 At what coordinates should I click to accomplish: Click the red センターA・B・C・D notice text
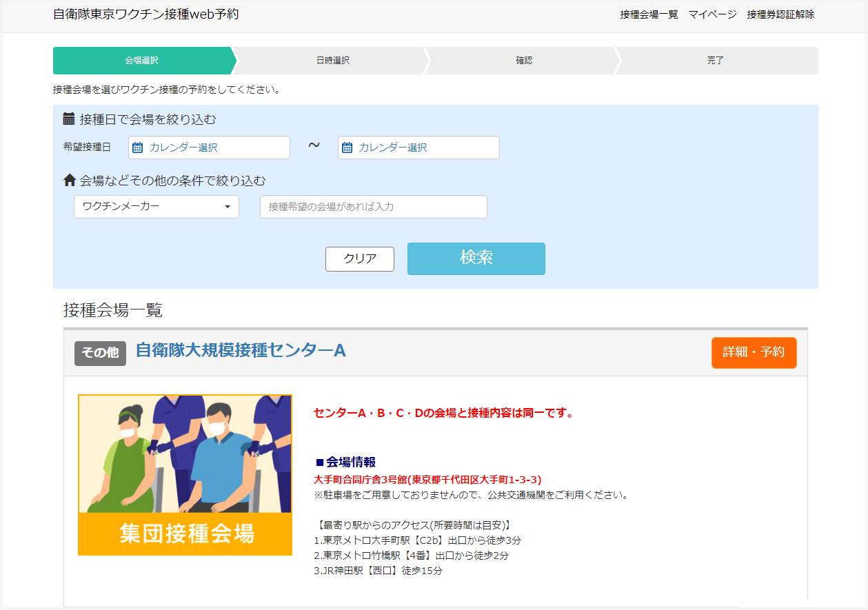click(x=444, y=414)
